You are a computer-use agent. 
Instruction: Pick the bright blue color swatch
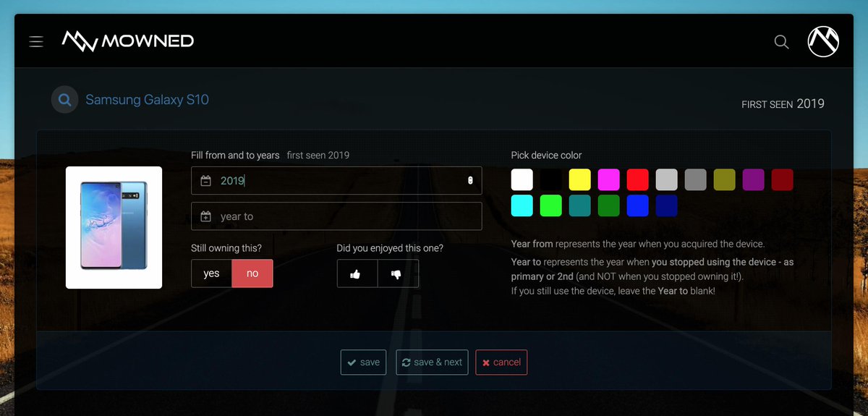(x=638, y=205)
